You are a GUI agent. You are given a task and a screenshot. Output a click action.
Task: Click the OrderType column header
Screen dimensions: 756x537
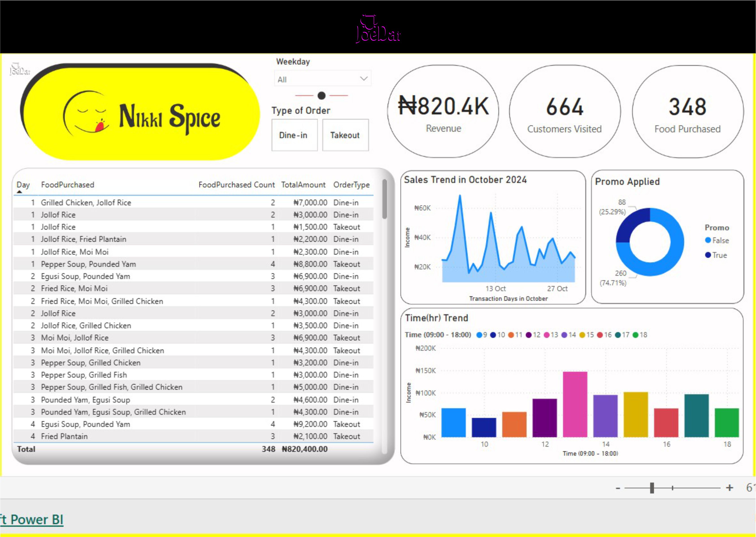coord(351,185)
